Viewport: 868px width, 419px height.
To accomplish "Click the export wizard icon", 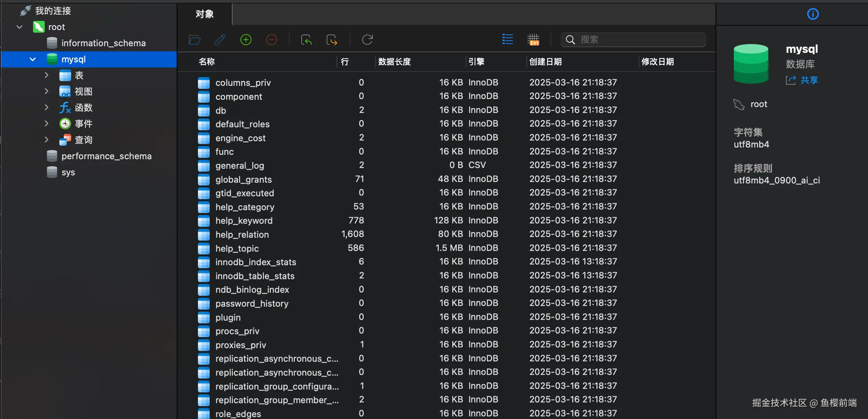I will pyautogui.click(x=332, y=40).
